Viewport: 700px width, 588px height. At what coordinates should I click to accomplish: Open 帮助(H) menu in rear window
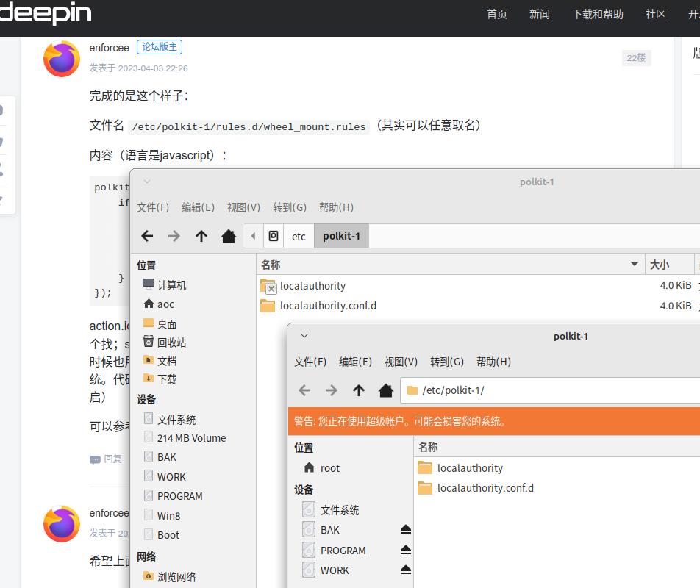click(x=336, y=207)
